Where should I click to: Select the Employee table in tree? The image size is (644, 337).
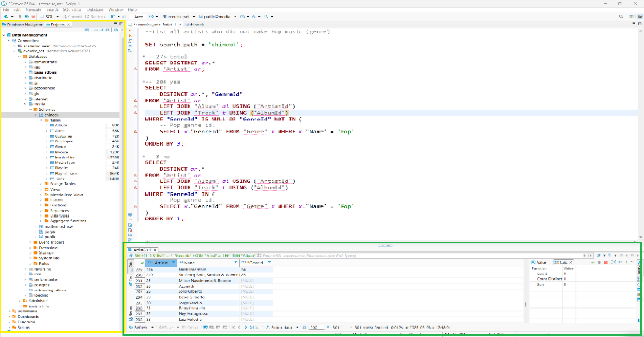tap(64, 142)
